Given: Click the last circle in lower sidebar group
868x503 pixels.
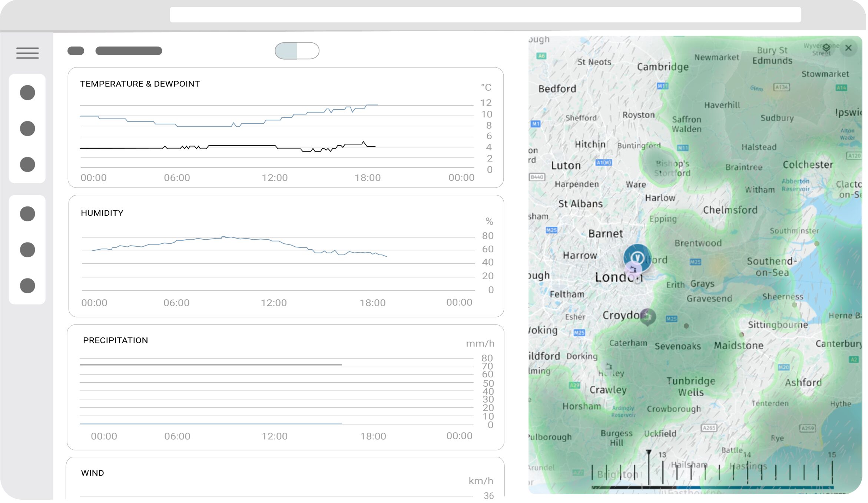Looking at the screenshot, I should (27, 286).
